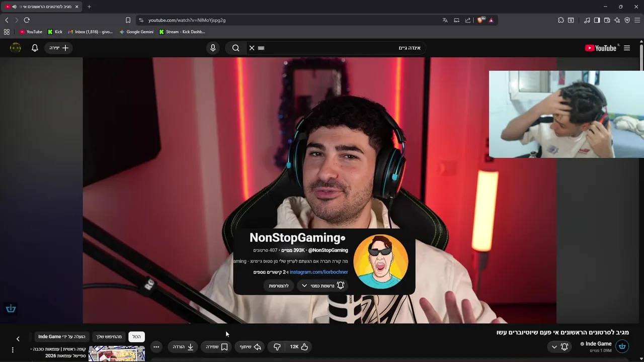
Task: Open the keyboard icon in the search box
Action: pos(261,48)
